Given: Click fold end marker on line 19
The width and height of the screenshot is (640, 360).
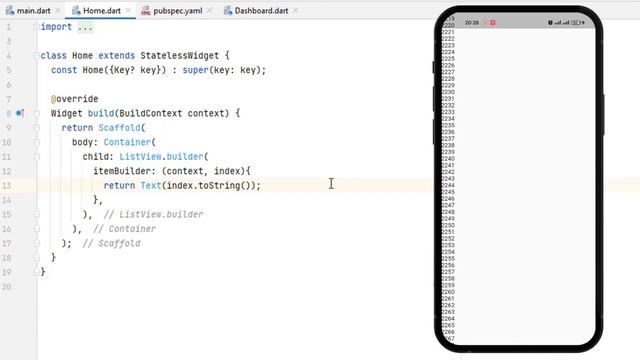Looking at the screenshot, I should tap(37, 272).
